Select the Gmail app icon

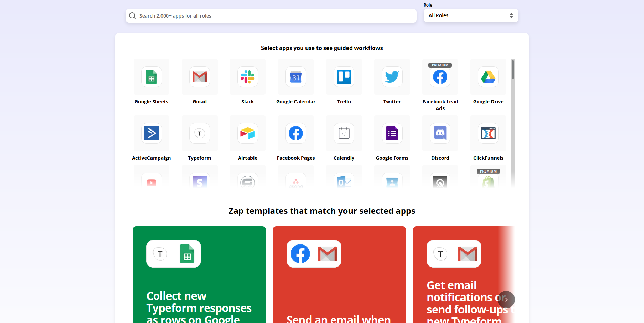coord(200,77)
